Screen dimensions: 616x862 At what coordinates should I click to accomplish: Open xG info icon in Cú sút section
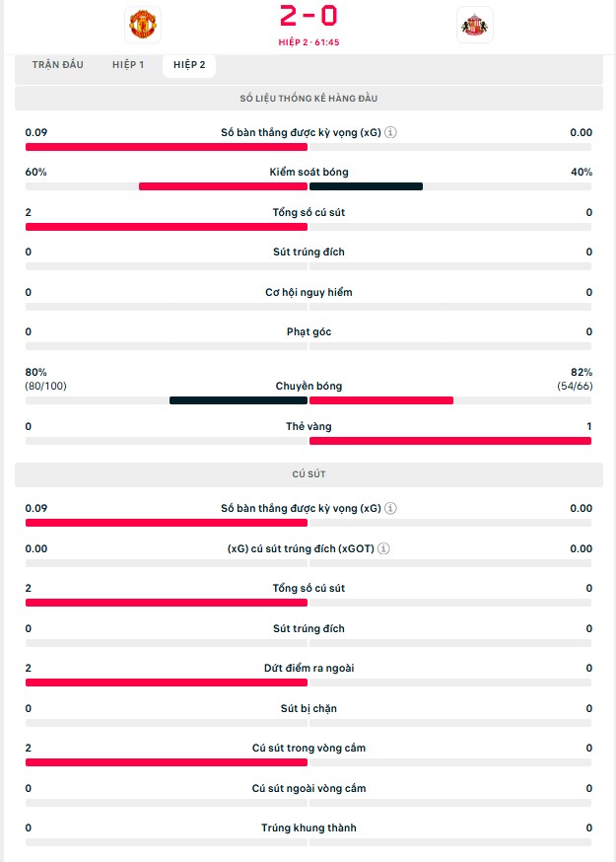[390, 509]
